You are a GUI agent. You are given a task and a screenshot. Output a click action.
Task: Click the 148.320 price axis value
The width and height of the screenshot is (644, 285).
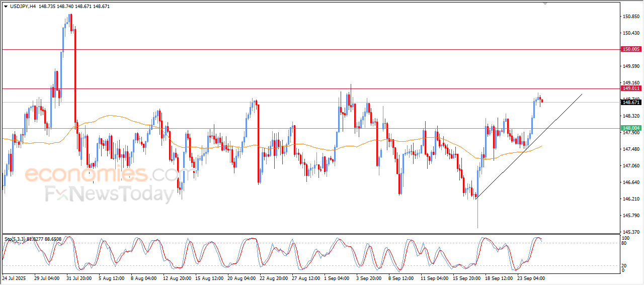click(631, 116)
